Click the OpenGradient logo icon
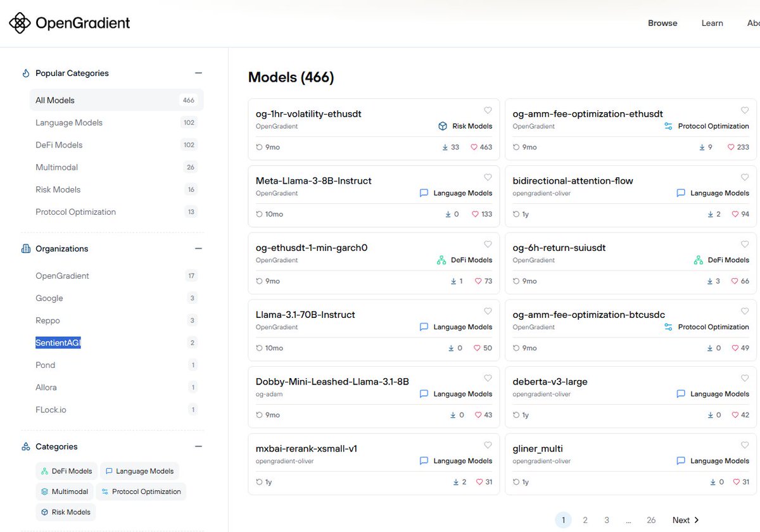Image resolution: width=760 pixels, height=532 pixels. (20, 23)
